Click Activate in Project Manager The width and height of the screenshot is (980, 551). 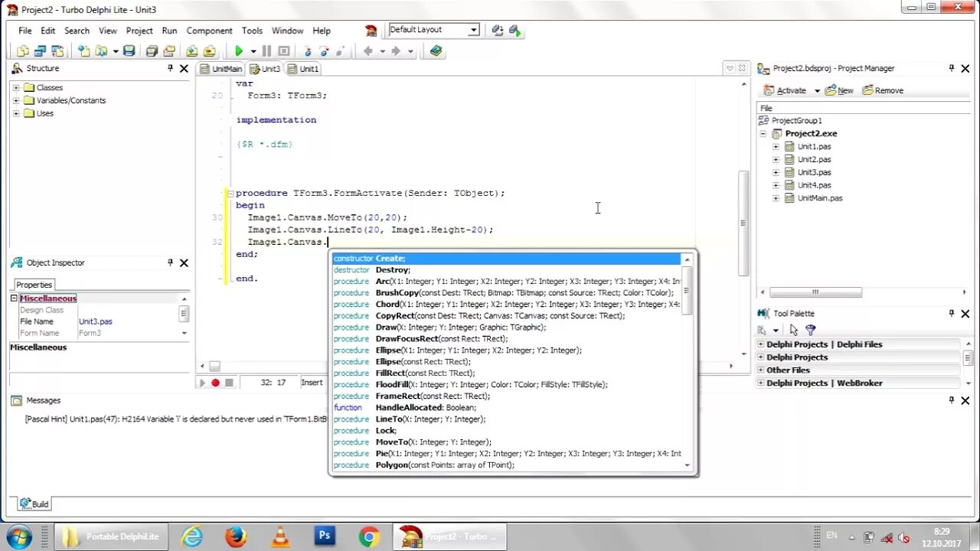click(x=785, y=90)
